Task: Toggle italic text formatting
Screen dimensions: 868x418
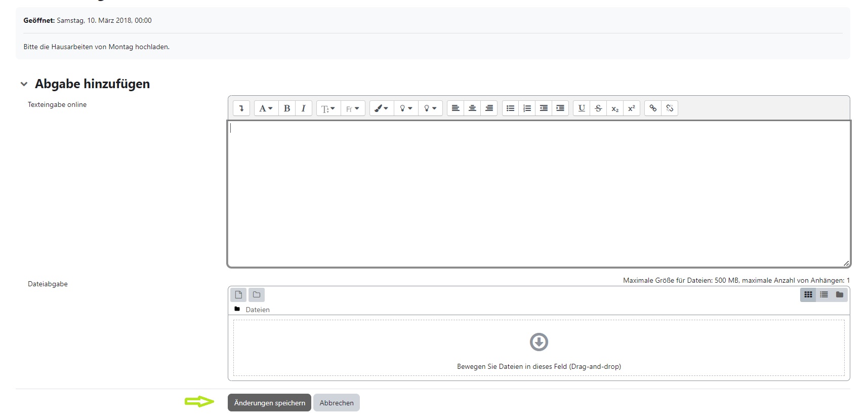Action: (x=304, y=108)
